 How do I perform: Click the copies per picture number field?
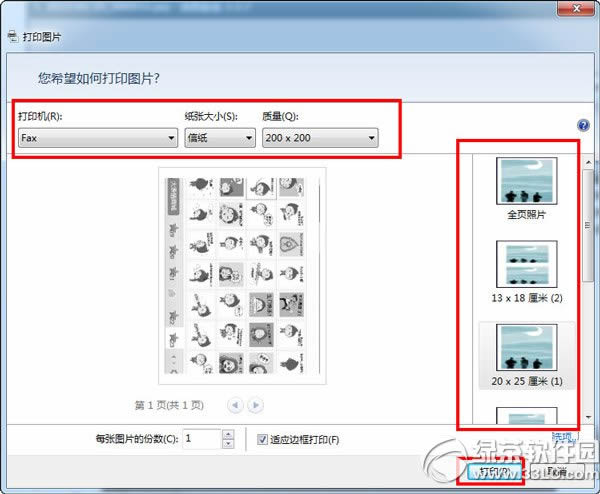(x=203, y=439)
